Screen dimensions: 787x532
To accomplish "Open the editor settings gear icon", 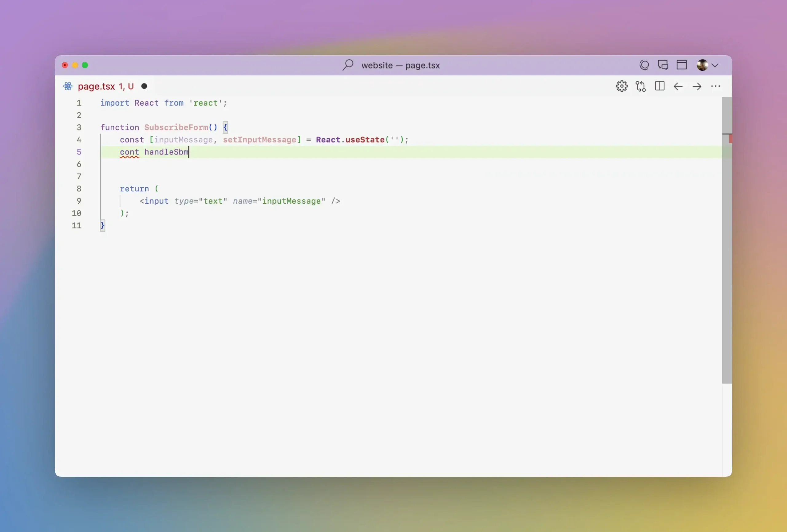I will tap(622, 86).
